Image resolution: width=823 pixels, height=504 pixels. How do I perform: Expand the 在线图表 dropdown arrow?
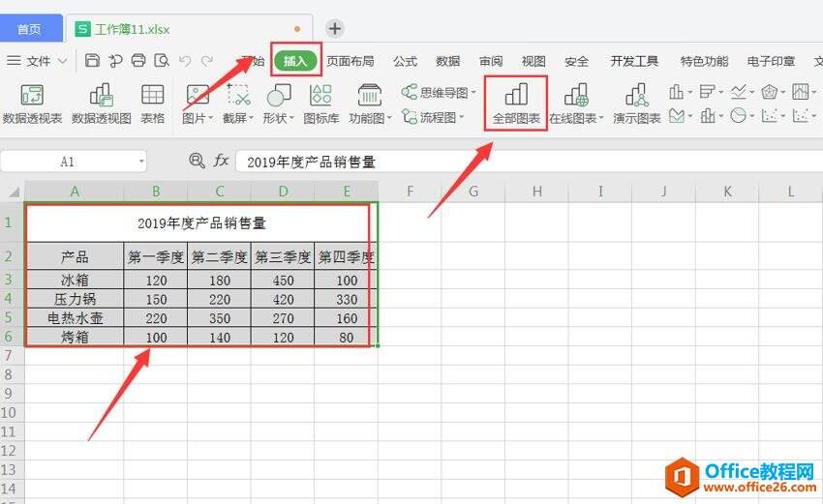coord(601,118)
